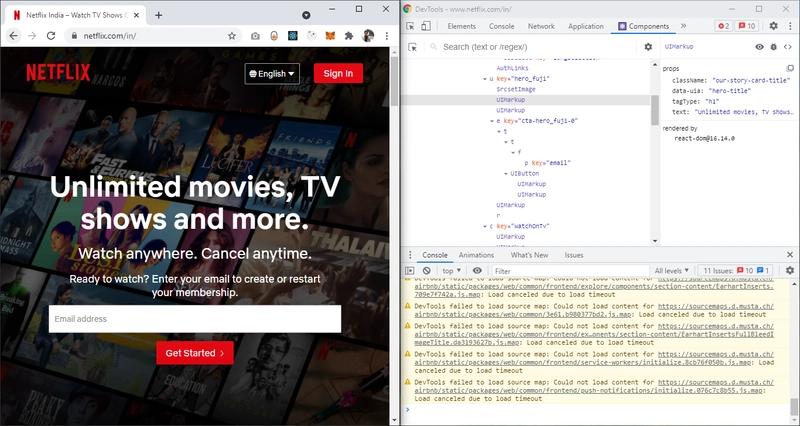
Task: Click the view source code brackets icon
Action: pyautogui.click(x=788, y=47)
